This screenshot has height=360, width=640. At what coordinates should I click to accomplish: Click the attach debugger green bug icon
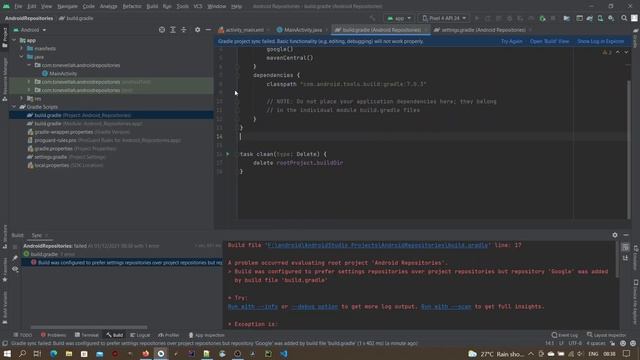pyautogui.click(x=542, y=18)
